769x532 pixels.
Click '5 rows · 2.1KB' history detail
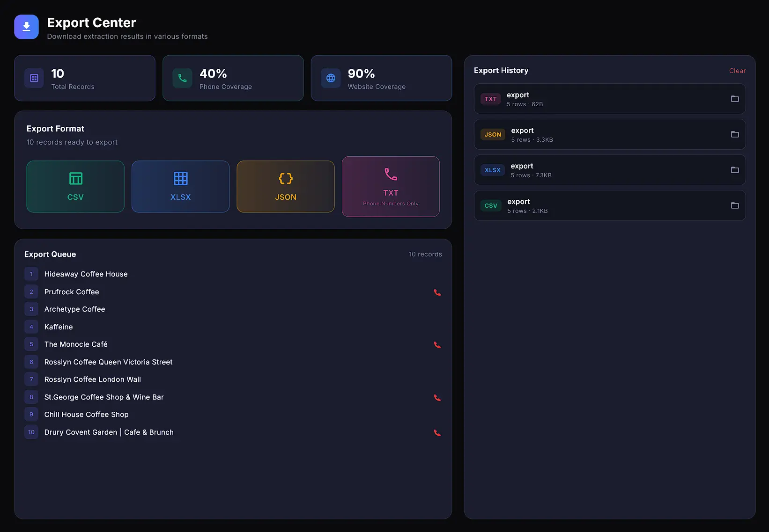(527, 211)
